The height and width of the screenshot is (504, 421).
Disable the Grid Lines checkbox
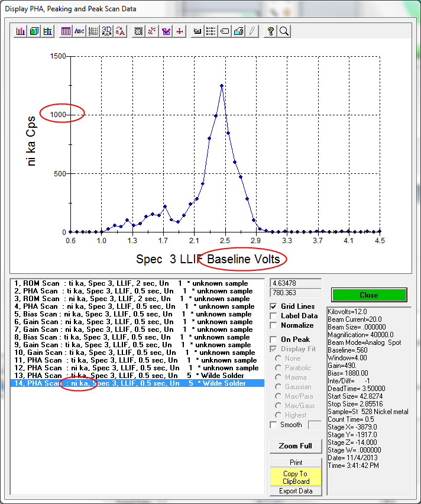pyautogui.click(x=274, y=306)
